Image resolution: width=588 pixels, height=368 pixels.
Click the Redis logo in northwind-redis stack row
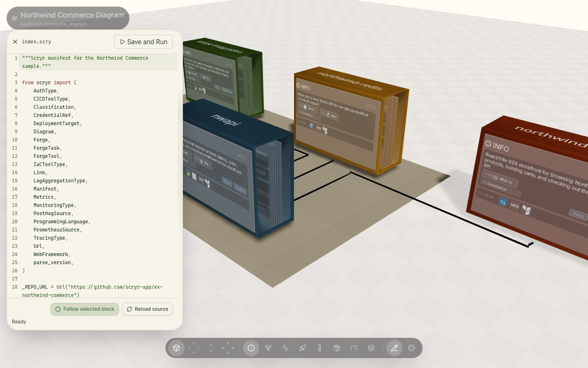coord(312,126)
